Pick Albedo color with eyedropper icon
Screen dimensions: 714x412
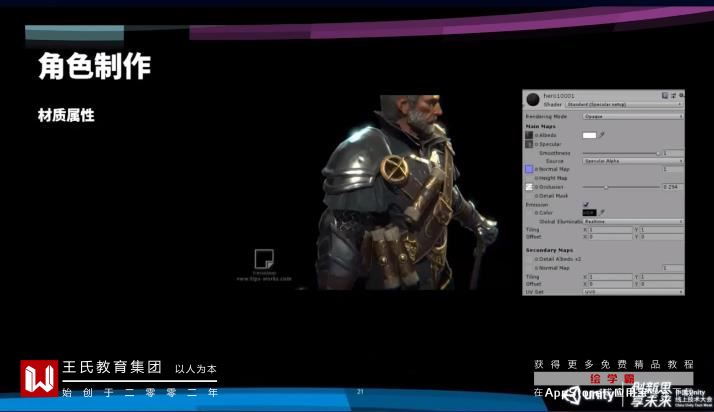(x=602, y=135)
